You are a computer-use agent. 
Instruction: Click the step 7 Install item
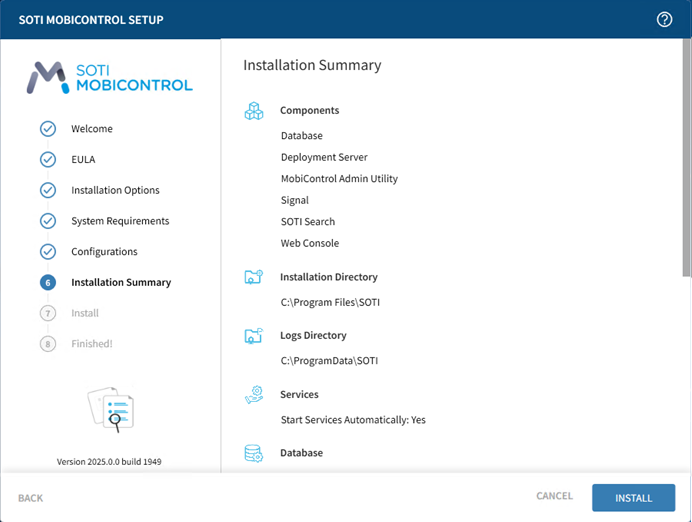tap(85, 313)
